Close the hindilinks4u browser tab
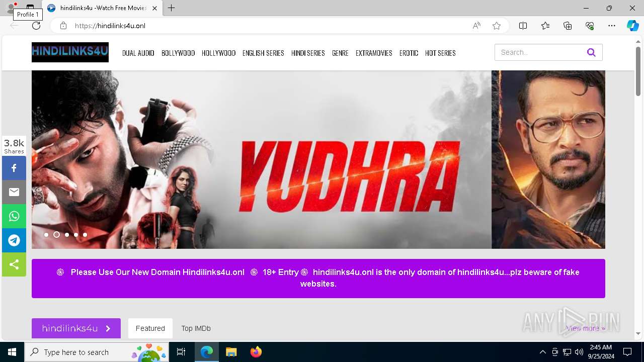 (155, 8)
